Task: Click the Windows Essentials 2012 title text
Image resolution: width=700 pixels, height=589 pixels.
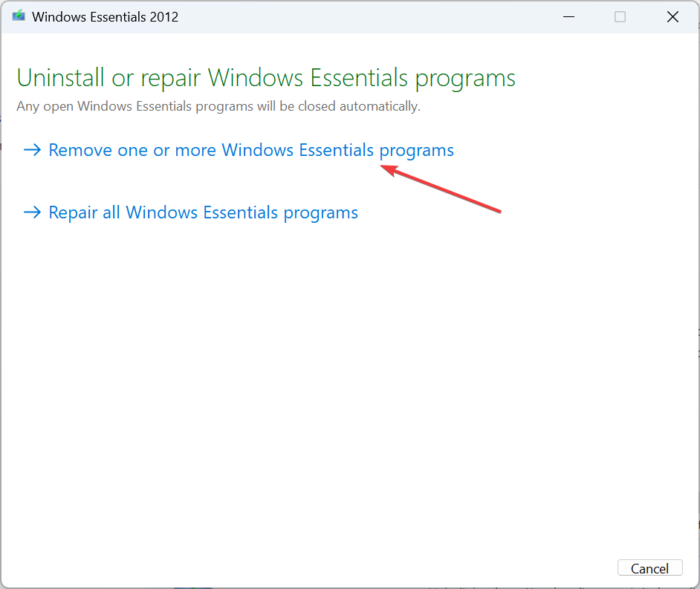Action: [105, 17]
